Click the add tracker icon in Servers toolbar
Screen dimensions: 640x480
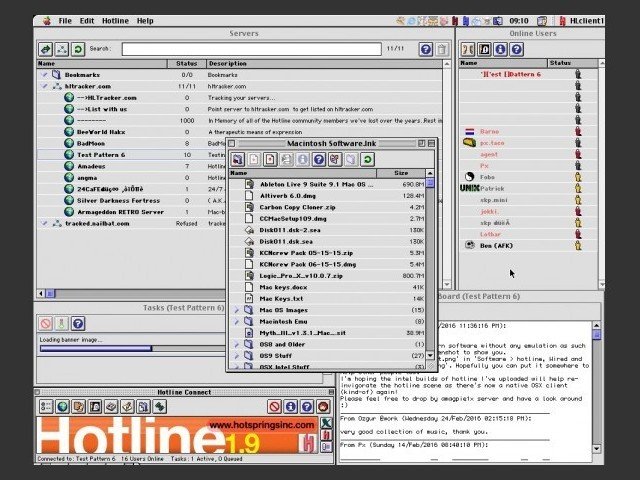coord(62,49)
